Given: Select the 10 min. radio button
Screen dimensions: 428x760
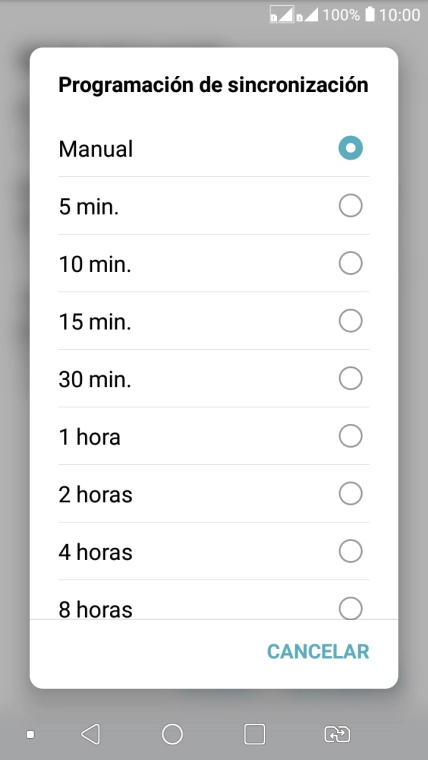Looking at the screenshot, I should coord(350,263).
